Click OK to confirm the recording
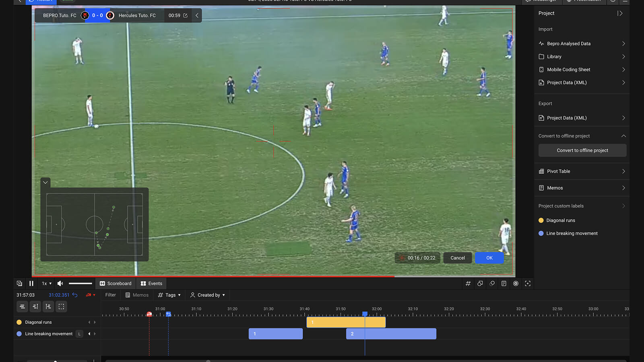This screenshot has width=644, height=362. tap(489, 258)
